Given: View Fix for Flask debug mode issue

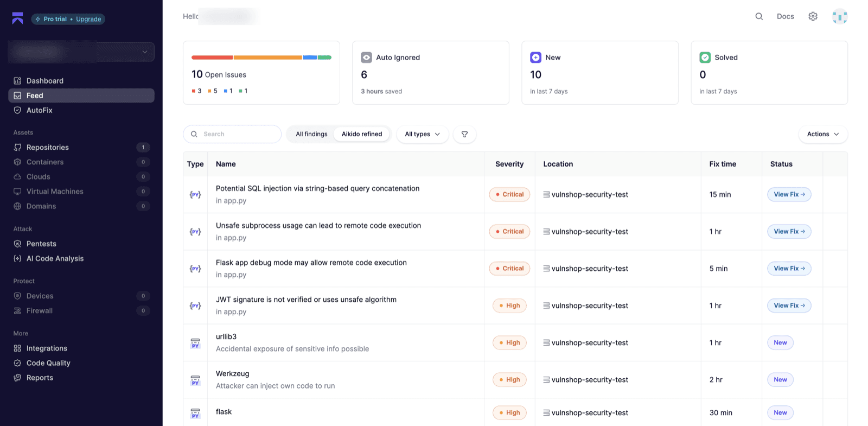Looking at the screenshot, I should click(x=789, y=268).
